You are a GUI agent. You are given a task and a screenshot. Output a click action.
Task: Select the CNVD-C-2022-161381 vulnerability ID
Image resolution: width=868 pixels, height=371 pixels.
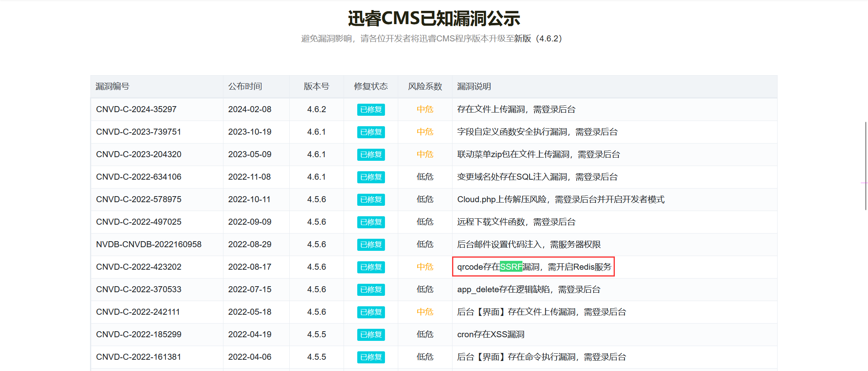point(139,357)
